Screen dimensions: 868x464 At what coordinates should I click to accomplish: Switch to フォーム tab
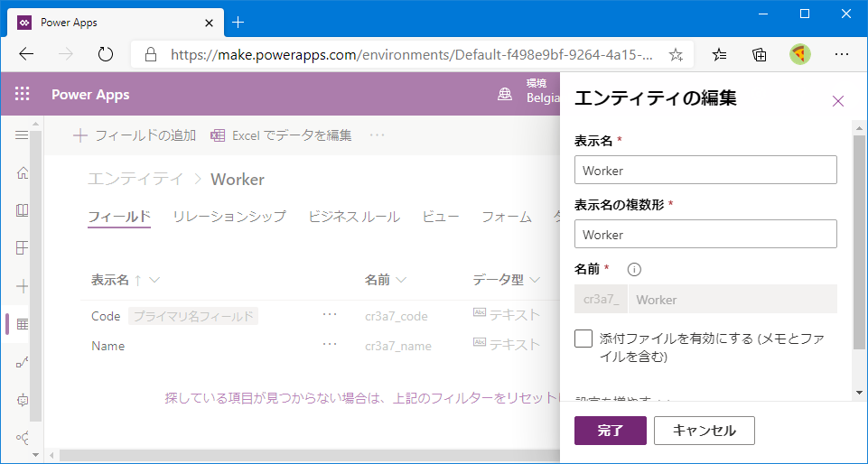point(507,217)
